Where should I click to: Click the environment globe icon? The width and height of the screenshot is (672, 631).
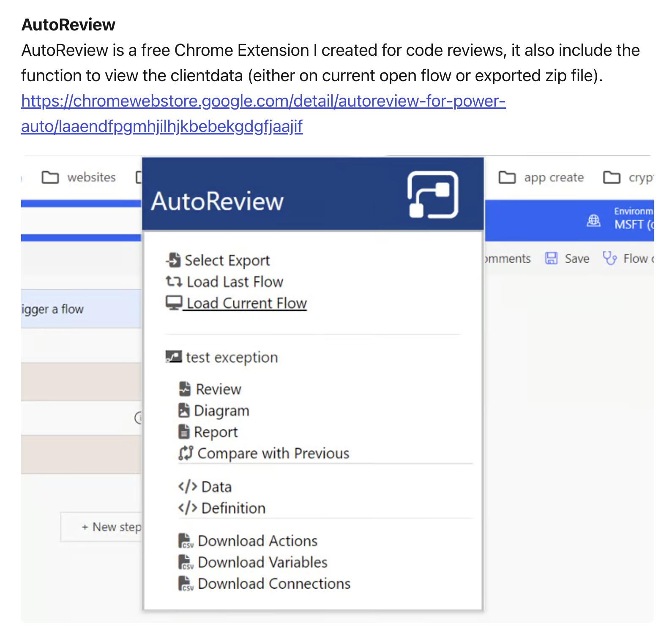(x=594, y=220)
